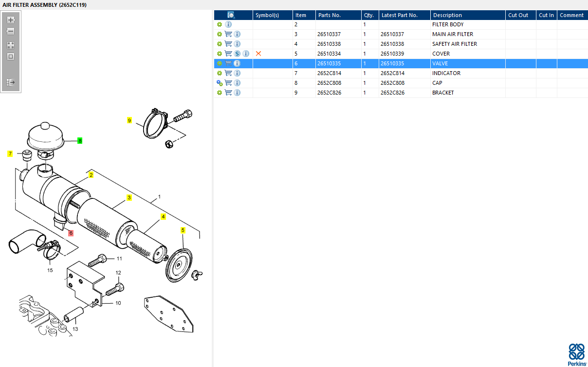
Task: Select the FILTER BODY description
Action: click(448, 24)
